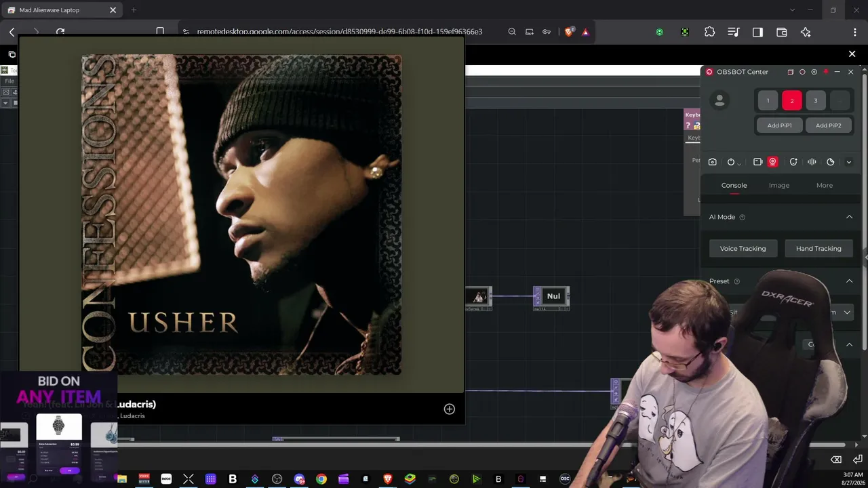The width and height of the screenshot is (868, 488).
Task: Collapse the Preset section
Action: (849, 281)
